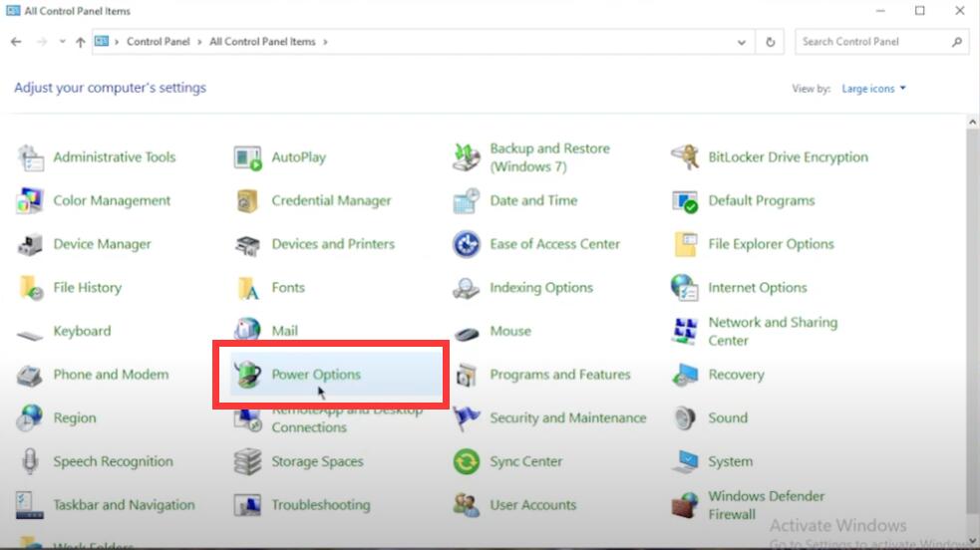Open the Troubleshooting icon
980x550 pixels.
pos(247,505)
